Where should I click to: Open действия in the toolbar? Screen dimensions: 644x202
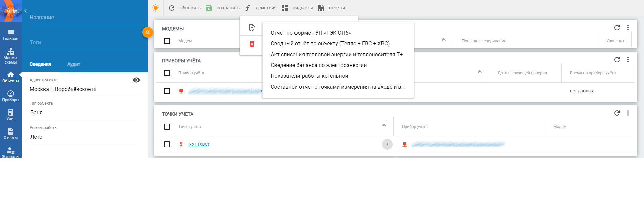tap(266, 8)
